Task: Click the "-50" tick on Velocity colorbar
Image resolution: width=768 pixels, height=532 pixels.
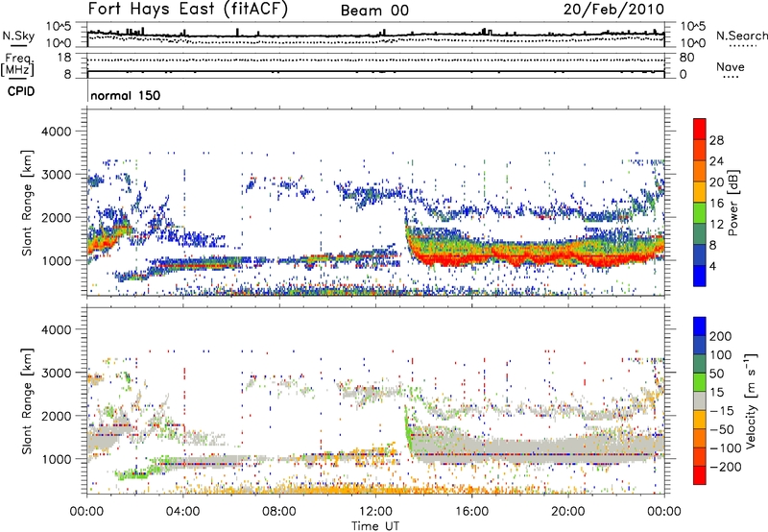Action: [722, 429]
